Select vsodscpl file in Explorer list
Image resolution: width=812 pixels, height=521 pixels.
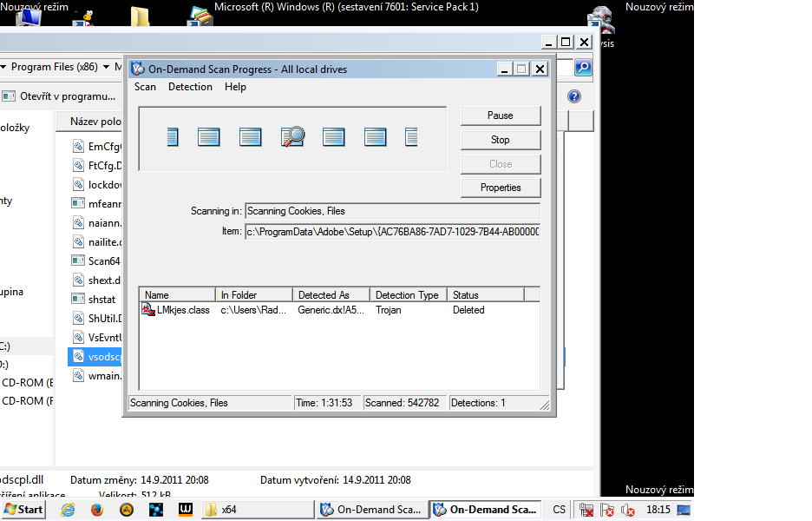(x=95, y=357)
